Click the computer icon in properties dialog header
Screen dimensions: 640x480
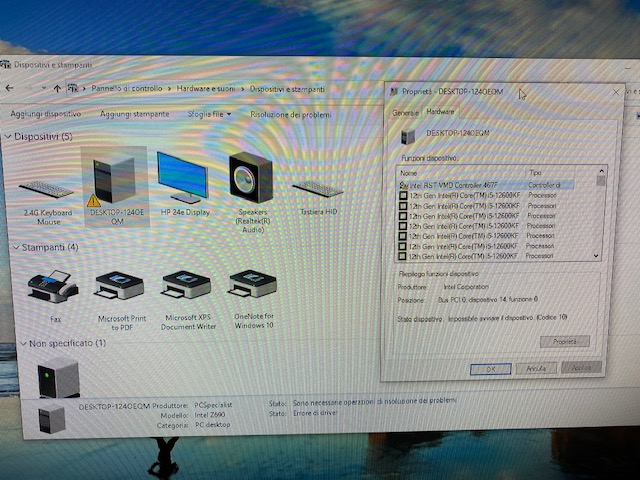407,136
